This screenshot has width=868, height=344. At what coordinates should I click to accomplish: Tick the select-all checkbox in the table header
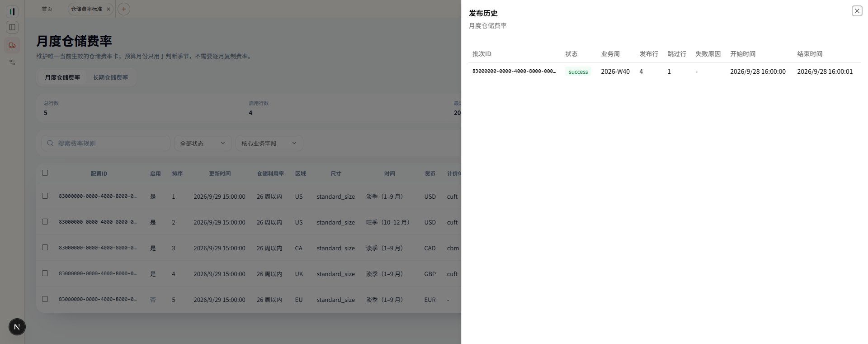(x=45, y=172)
